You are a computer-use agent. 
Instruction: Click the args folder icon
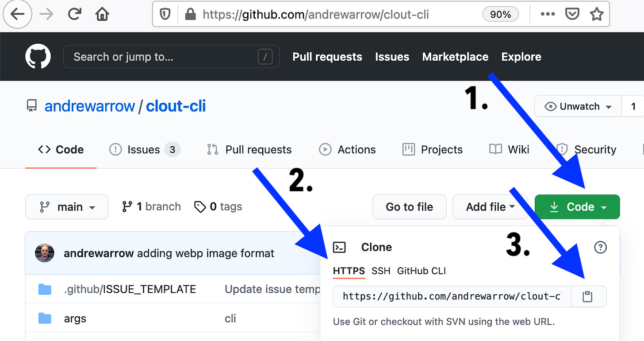tap(45, 318)
